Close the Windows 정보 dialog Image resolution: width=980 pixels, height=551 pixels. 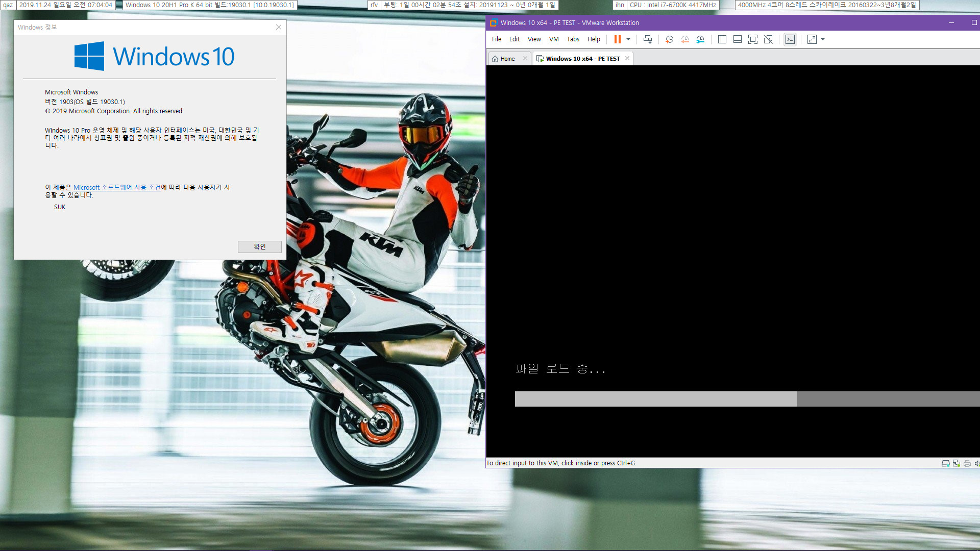click(279, 27)
